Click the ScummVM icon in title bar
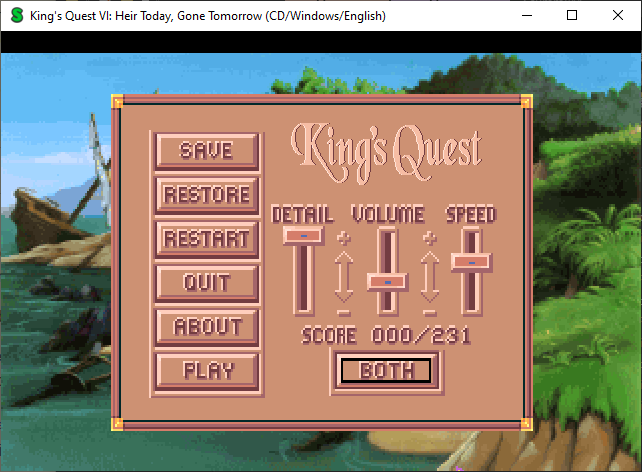The image size is (642, 472). tap(16, 16)
